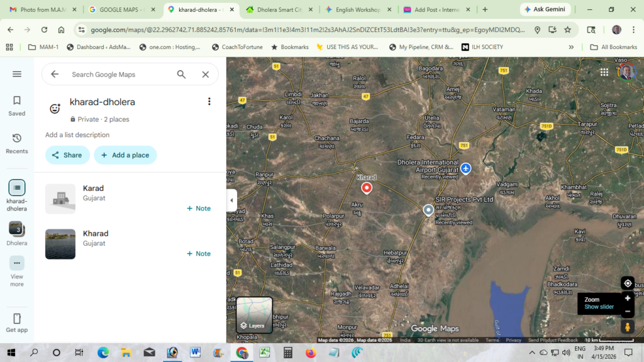Zoom out on the map
Viewport: 644px width, 362px height.
pos(628,312)
